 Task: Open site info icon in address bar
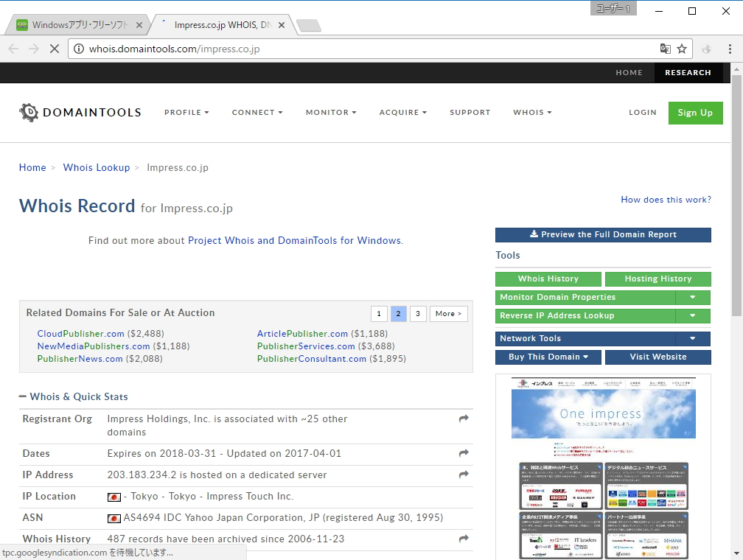pyautogui.click(x=79, y=49)
